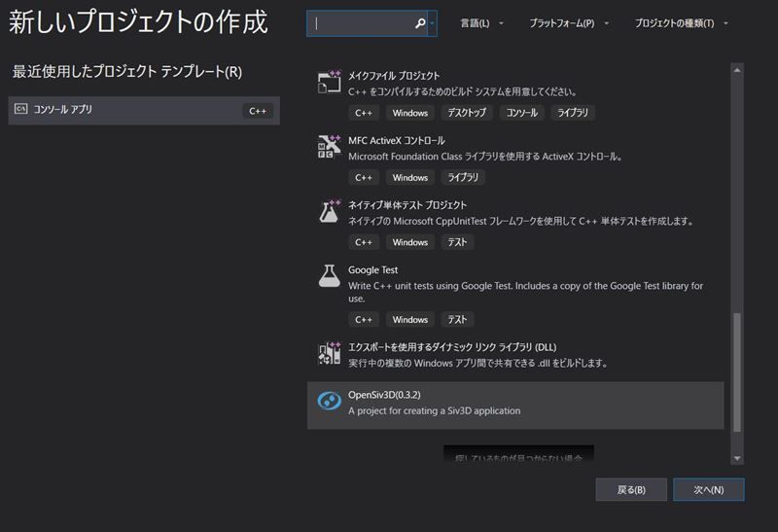Select the OpenSiv3D(0.3.2) template title
The width and height of the screenshot is (778, 532).
[x=384, y=395]
